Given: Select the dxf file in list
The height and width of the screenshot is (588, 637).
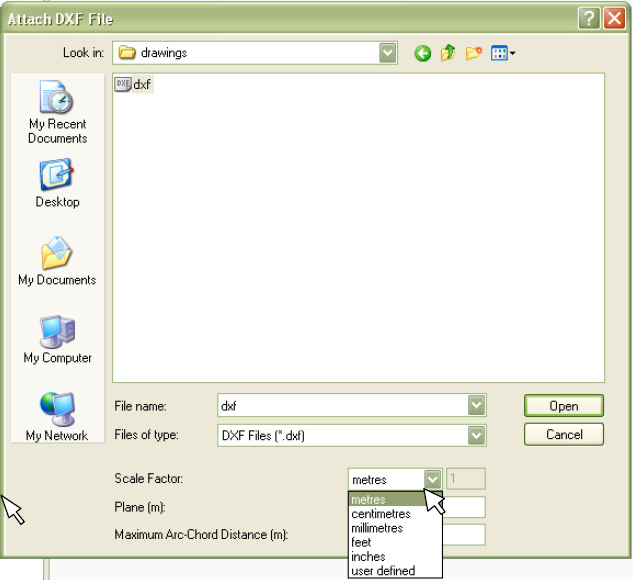Looking at the screenshot, I should coord(134,85).
